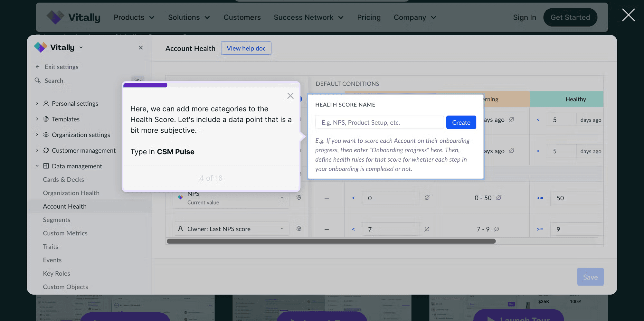Click the null icon next to 0 - 50
644x321 pixels.
click(498, 198)
